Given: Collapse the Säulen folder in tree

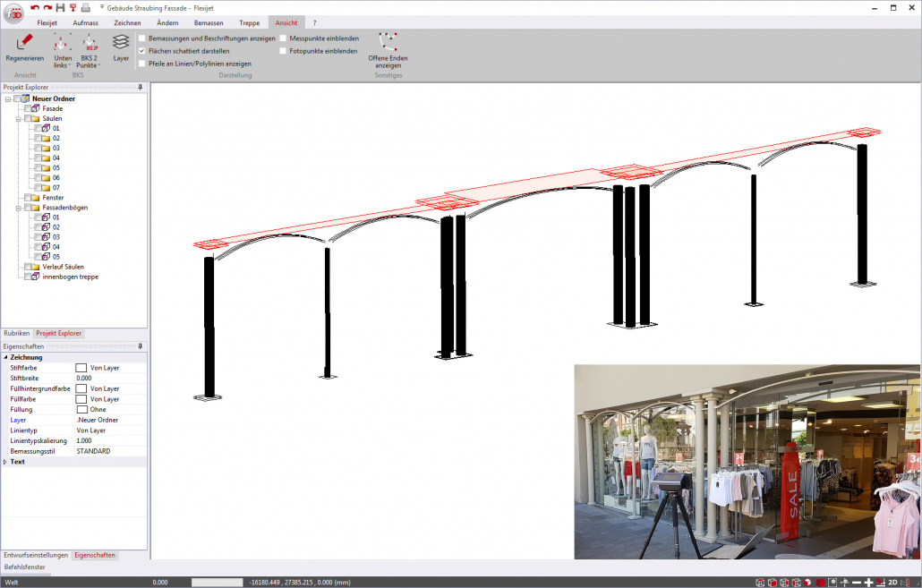Looking at the screenshot, I should (x=18, y=118).
